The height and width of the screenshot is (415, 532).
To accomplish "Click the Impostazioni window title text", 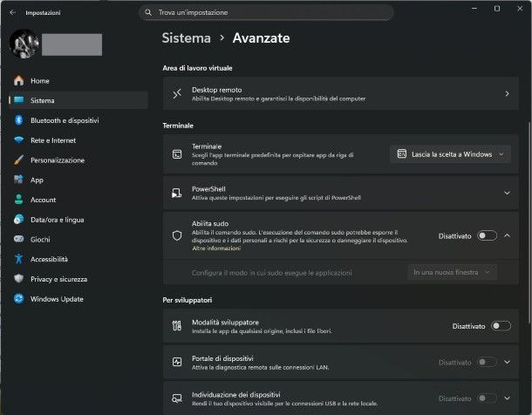I will pos(43,12).
